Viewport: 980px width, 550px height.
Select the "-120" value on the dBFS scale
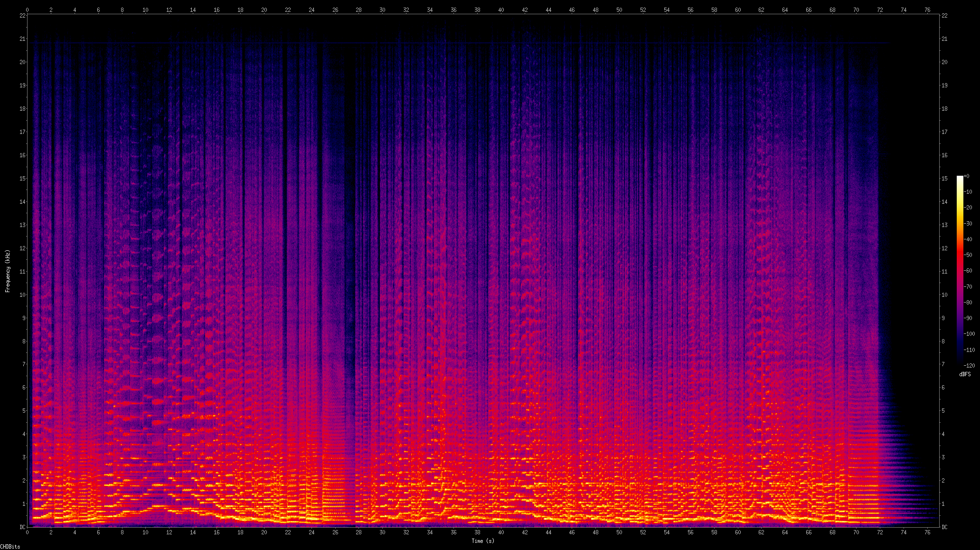coord(970,366)
